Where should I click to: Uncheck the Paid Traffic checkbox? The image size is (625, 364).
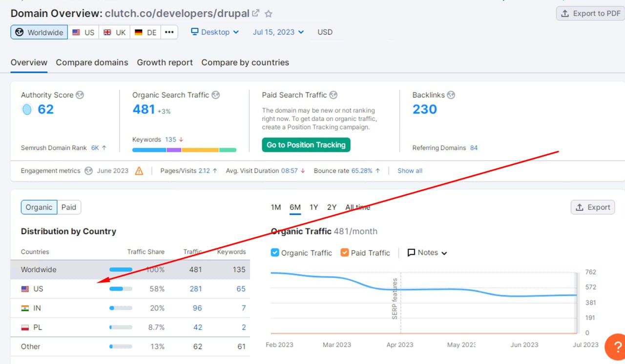pyautogui.click(x=345, y=253)
